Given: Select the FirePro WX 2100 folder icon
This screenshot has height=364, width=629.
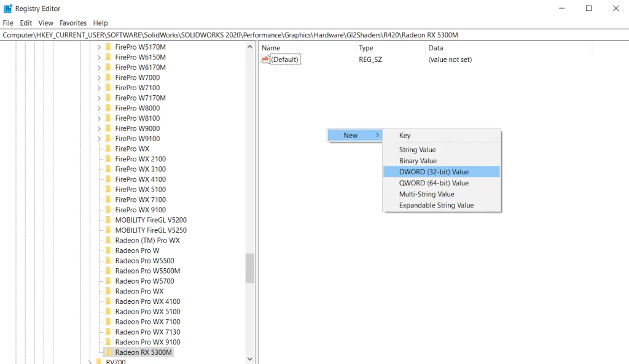Looking at the screenshot, I should pyautogui.click(x=108, y=159).
